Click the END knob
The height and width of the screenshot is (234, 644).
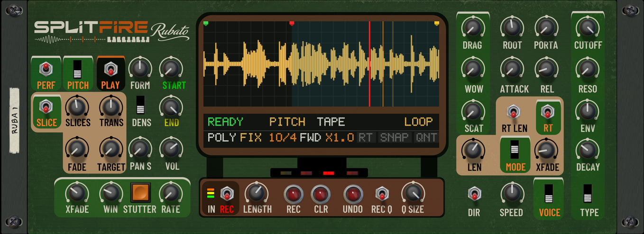tap(170, 107)
